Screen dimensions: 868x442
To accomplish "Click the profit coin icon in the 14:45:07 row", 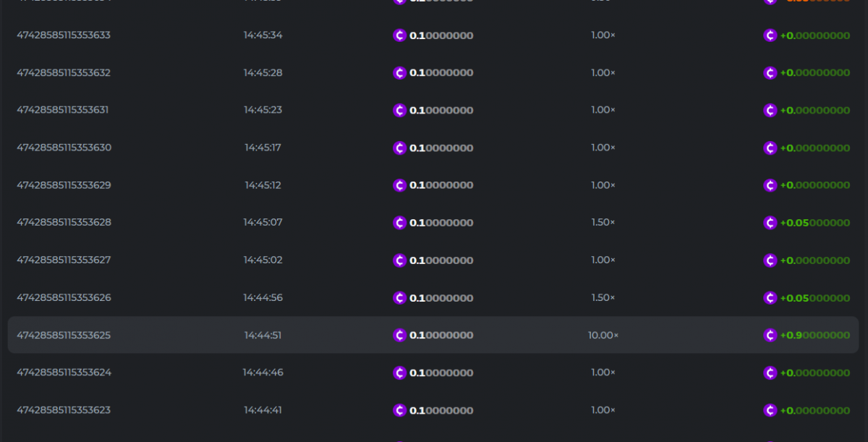I will pos(770,223).
